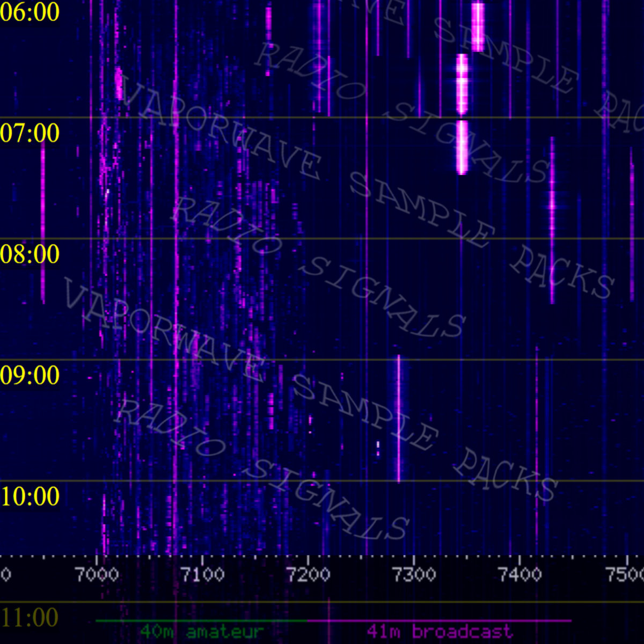Select the 09:00 time marker
The image size is (644, 644).
point(30,375)
